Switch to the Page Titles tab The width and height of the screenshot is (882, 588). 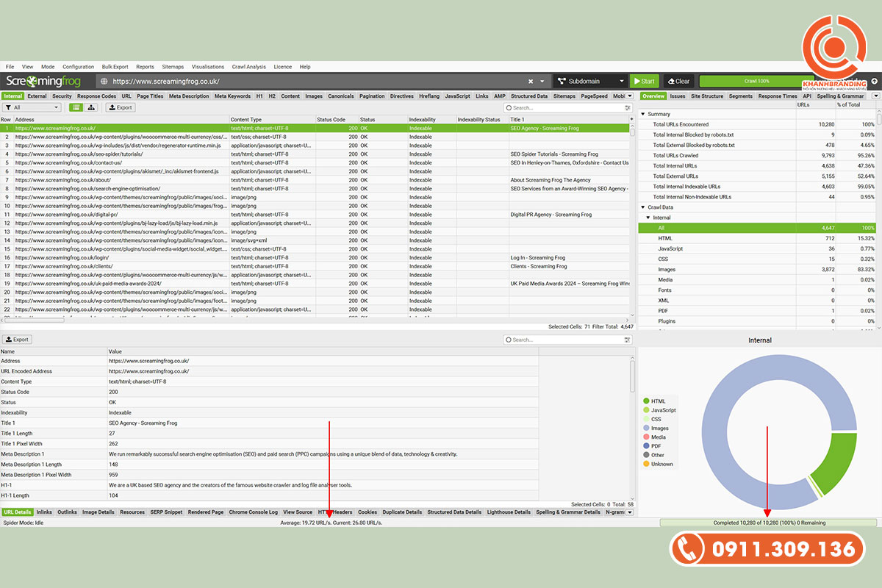(x=150, y=96)
